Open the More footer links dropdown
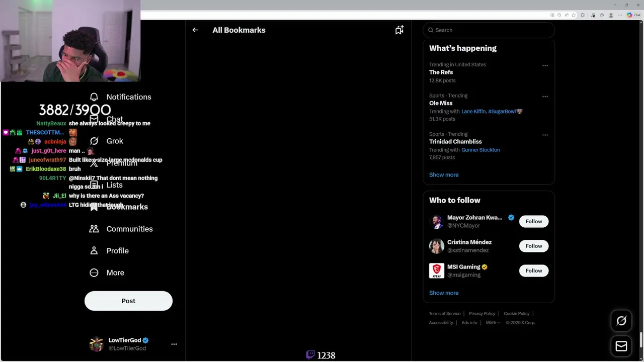 [493, 322]
